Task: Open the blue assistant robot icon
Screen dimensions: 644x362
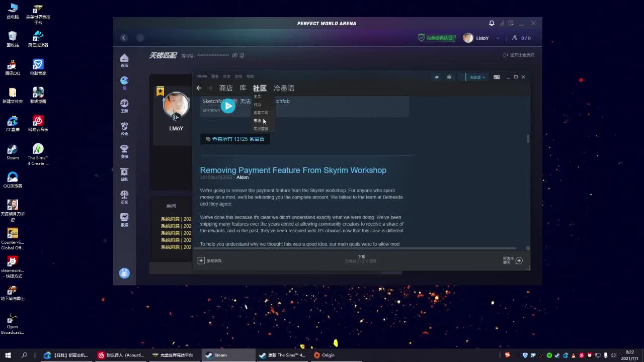Action: tap(124, 273)
